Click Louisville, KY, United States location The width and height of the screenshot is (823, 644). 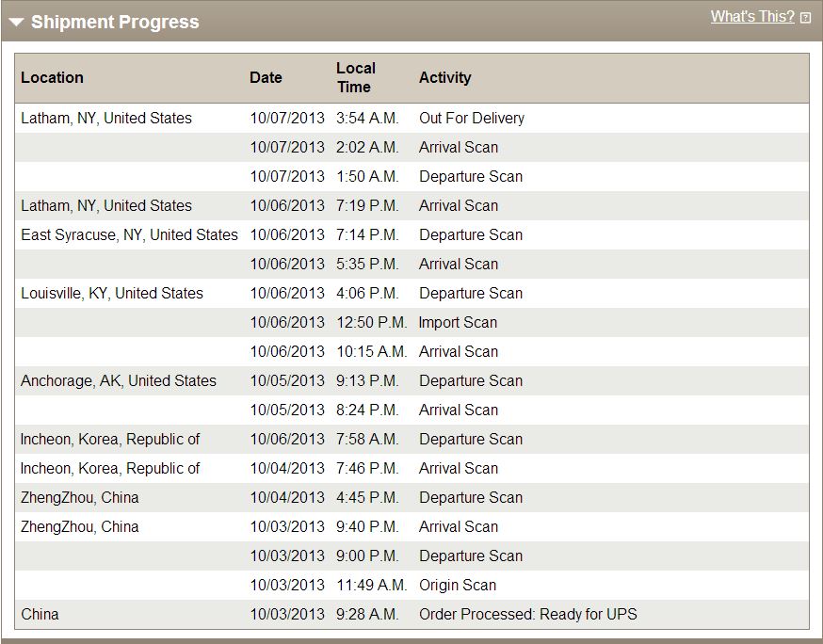point(112,293)
